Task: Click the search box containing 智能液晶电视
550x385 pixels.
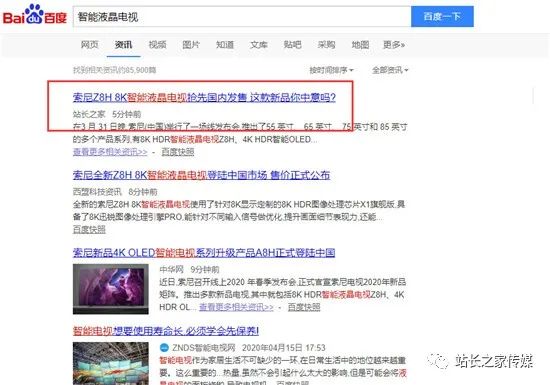Action: click(x=242, y=16)
